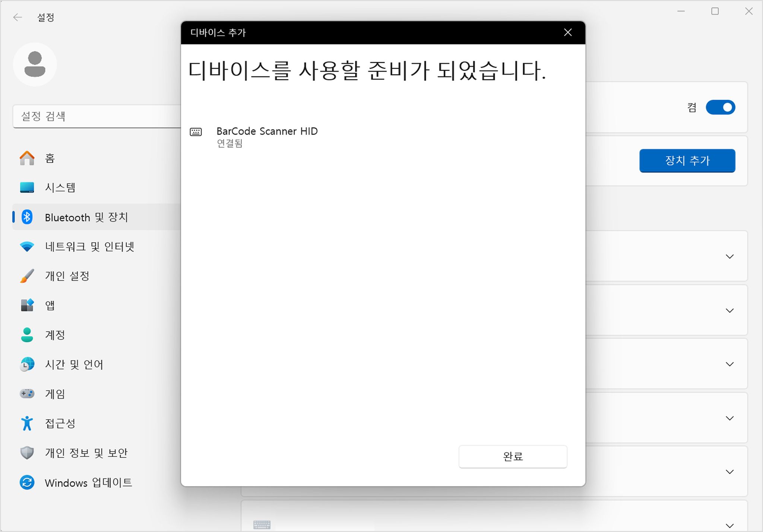The height and width of the screenshot is (532, 763).
Task: Click the Accounts person icon
Action: click(27, 335)
